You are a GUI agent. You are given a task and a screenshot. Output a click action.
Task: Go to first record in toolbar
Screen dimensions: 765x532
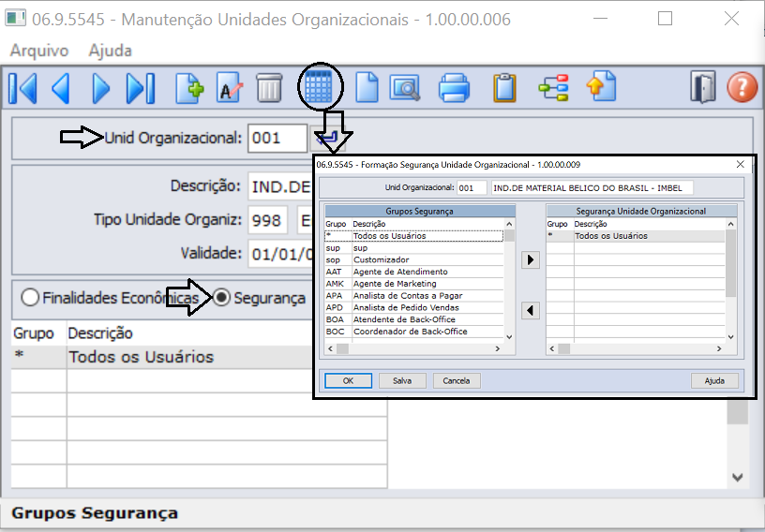click(22, 88)
